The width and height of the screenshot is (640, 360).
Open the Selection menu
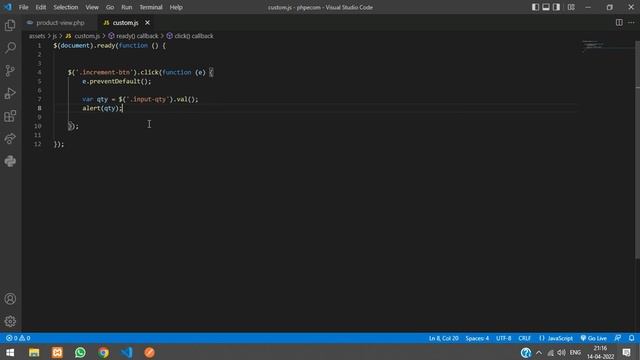(x=66, y=7)
